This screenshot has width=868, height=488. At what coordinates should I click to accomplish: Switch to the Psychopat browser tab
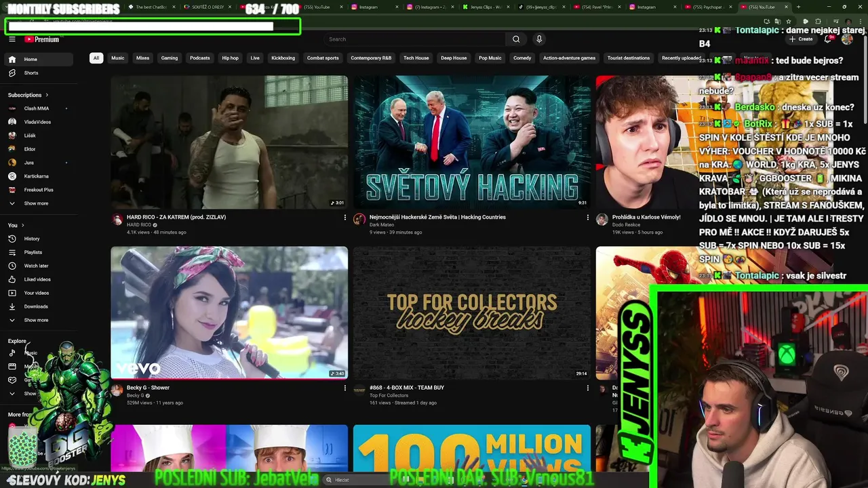click(709, 7)
